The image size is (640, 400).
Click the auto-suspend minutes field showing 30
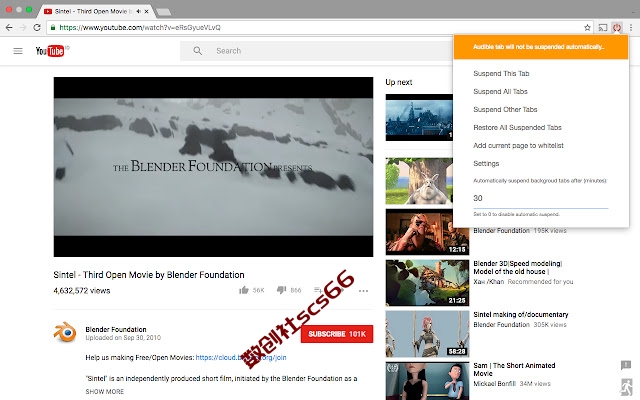[x=540, y=198]
